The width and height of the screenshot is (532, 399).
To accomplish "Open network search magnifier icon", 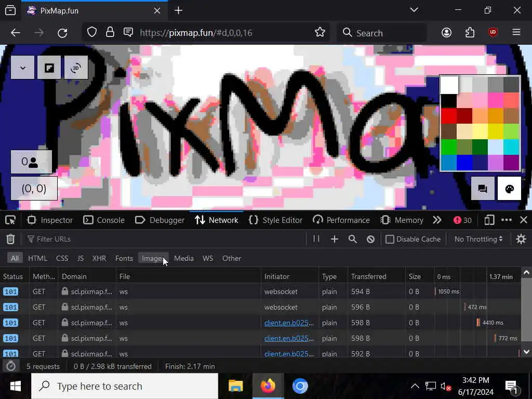I will tap(353, 239).
